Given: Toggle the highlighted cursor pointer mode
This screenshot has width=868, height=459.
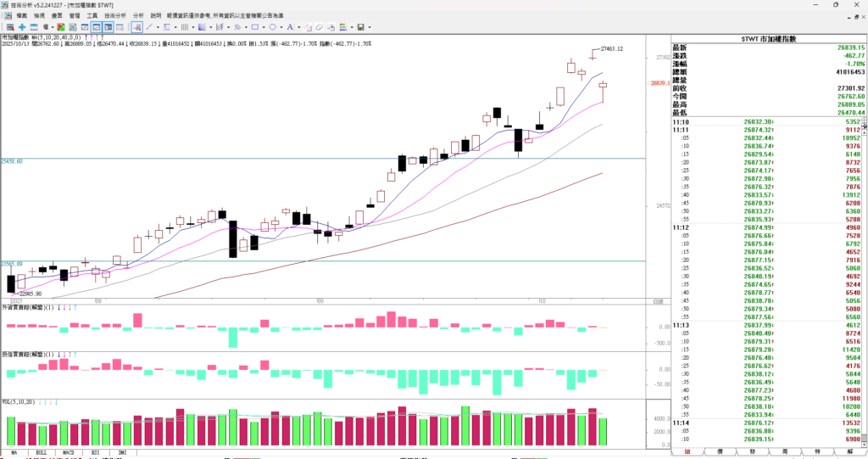Looking at the screenshot, I should coord(136,27).
